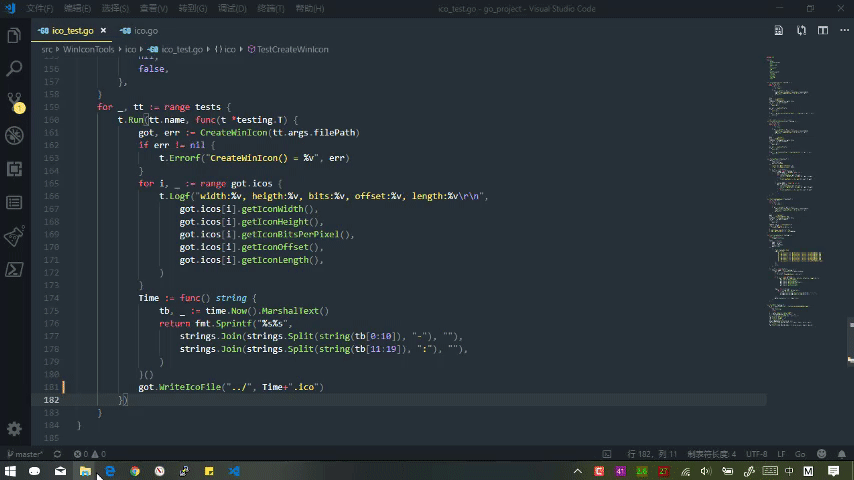Click the master branch indicator in the status bar
854x480 pixels.
[25, 454]
